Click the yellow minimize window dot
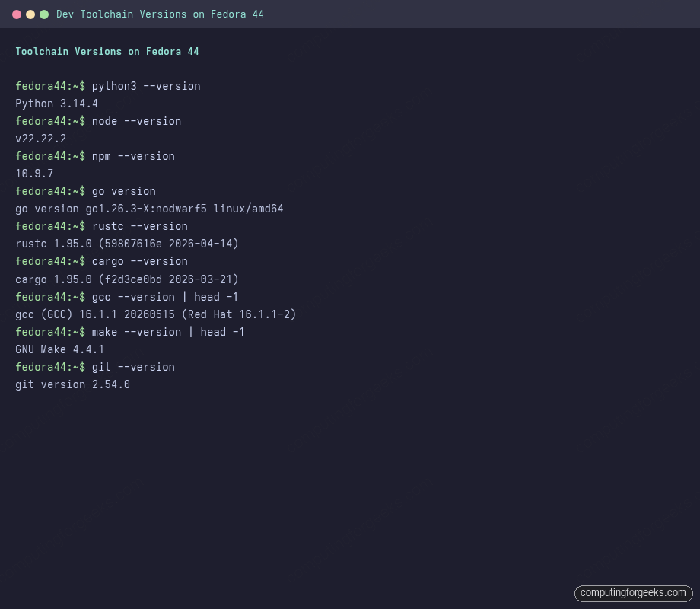This screenshot has width=700, height=609. coord(30,14)
